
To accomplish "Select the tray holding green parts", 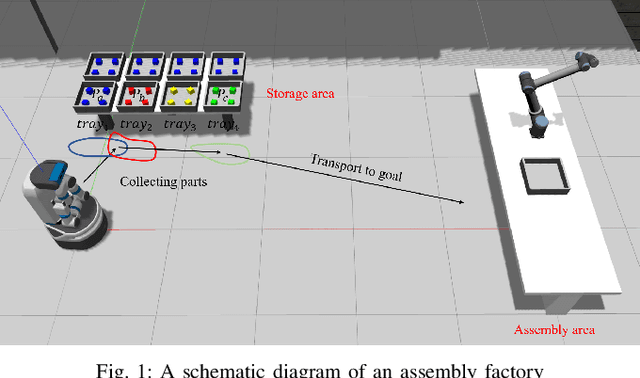I will pyautogui.click(x=223, y=97).
